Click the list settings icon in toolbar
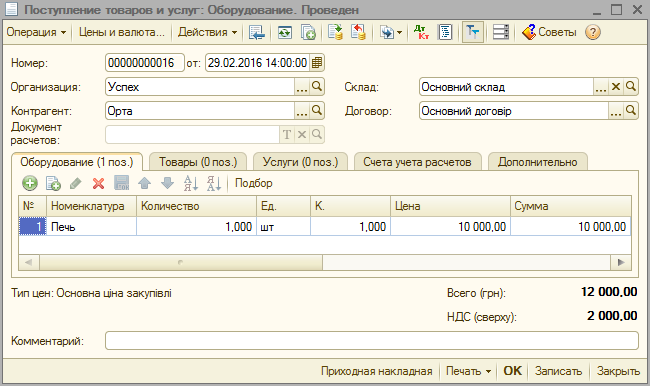 click(501, 32)
